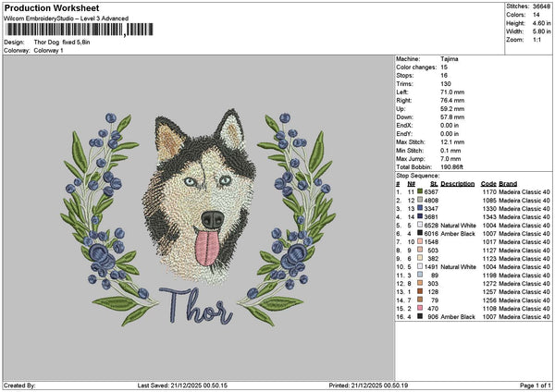
Task: Click the Zoom value '1:1'
Action: pyautogui.click(x=536, y=40)
